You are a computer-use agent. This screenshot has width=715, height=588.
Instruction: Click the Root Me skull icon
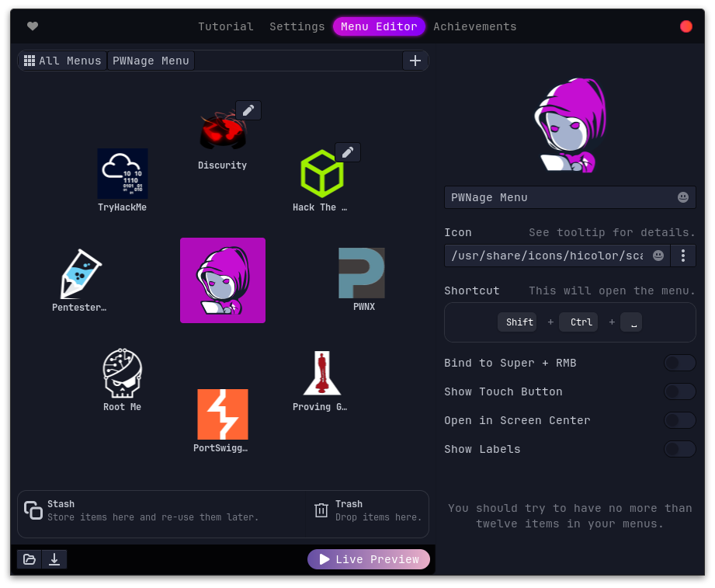(x=122, y=373)
